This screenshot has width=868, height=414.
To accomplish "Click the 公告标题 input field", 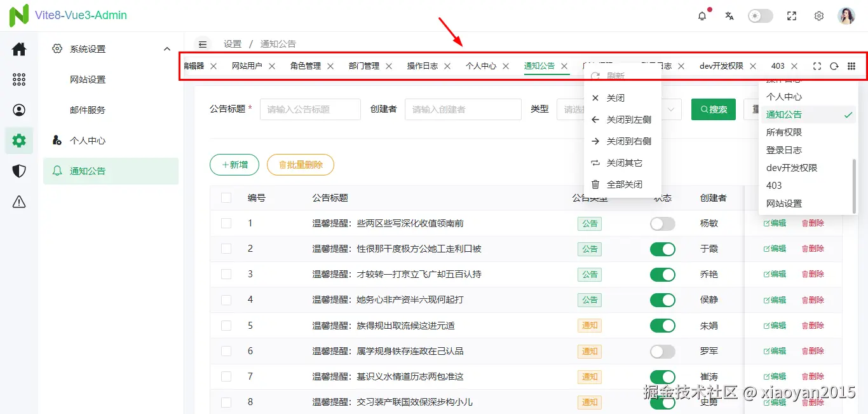I will click(310, 109).
